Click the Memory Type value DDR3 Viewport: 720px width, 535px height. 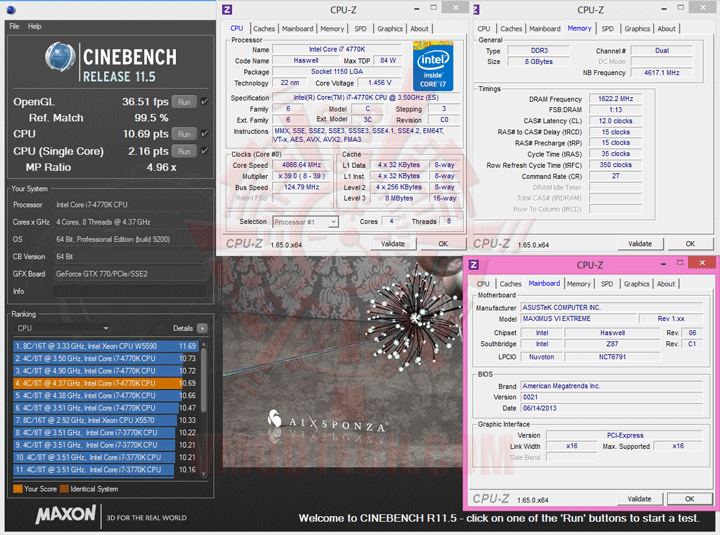pyautogui.click(x=539, y=51)
